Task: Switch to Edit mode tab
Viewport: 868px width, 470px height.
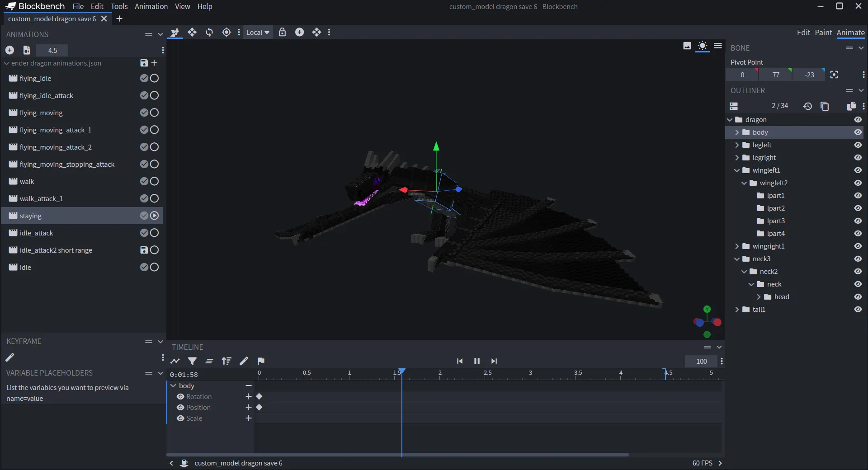Action: coord(803,33)
